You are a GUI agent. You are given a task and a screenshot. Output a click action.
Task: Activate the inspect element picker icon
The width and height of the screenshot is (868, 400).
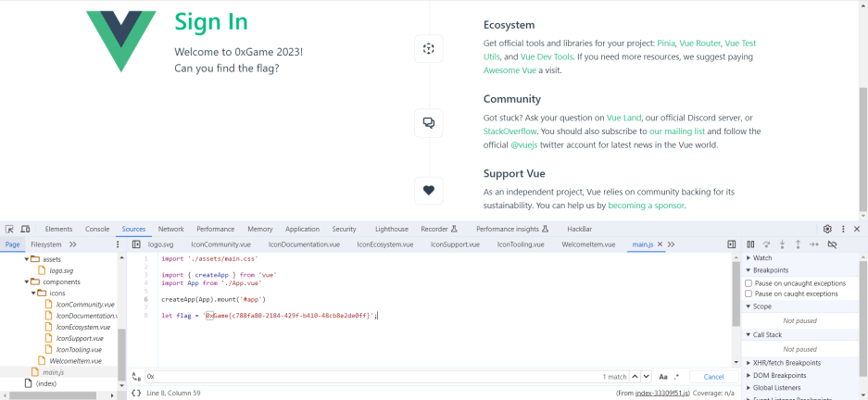[x=9, y=229]
